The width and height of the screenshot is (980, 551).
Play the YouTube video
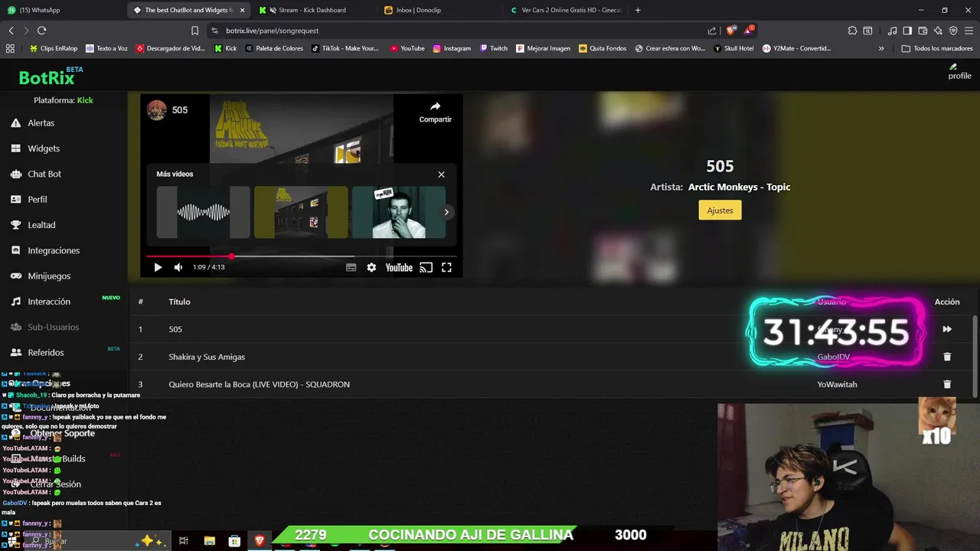click(158, 267)
